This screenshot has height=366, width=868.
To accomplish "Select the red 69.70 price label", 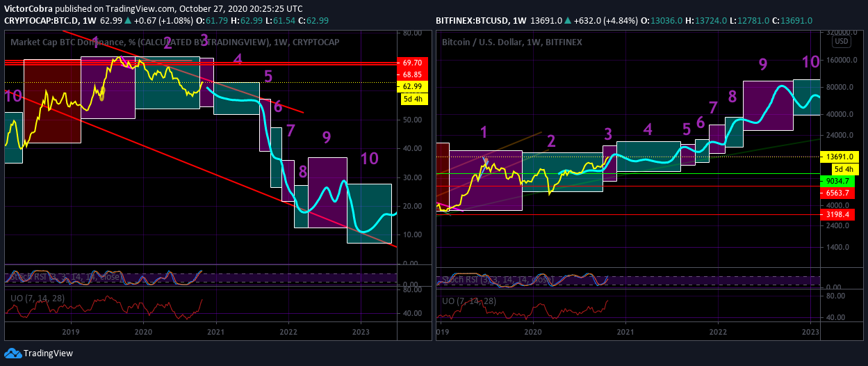I will coord(412,63).
